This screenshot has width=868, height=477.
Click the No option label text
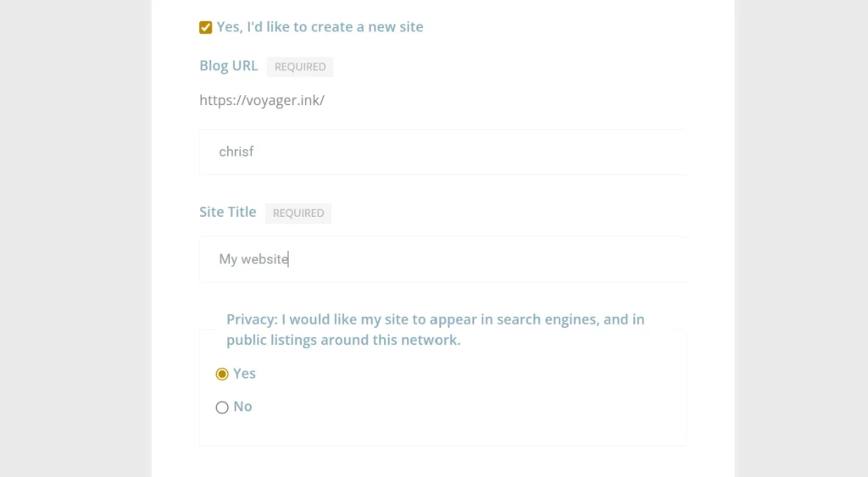click(242, 407)
